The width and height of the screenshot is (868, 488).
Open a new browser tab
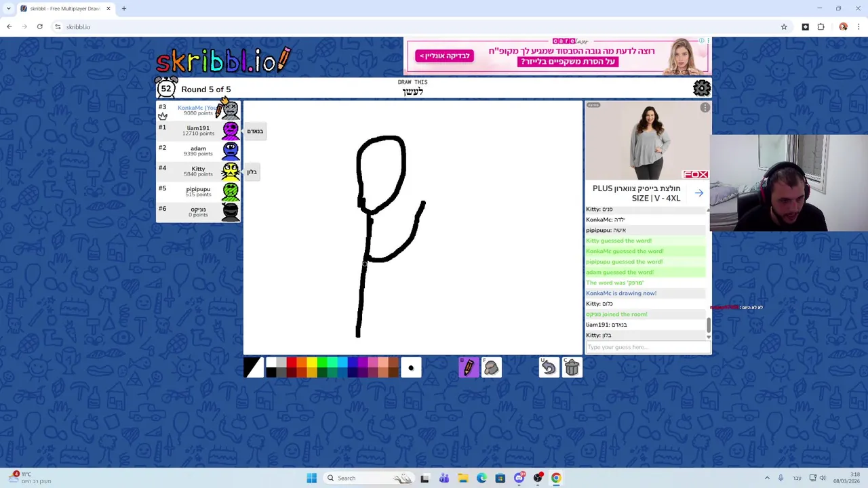click(124, 8)
